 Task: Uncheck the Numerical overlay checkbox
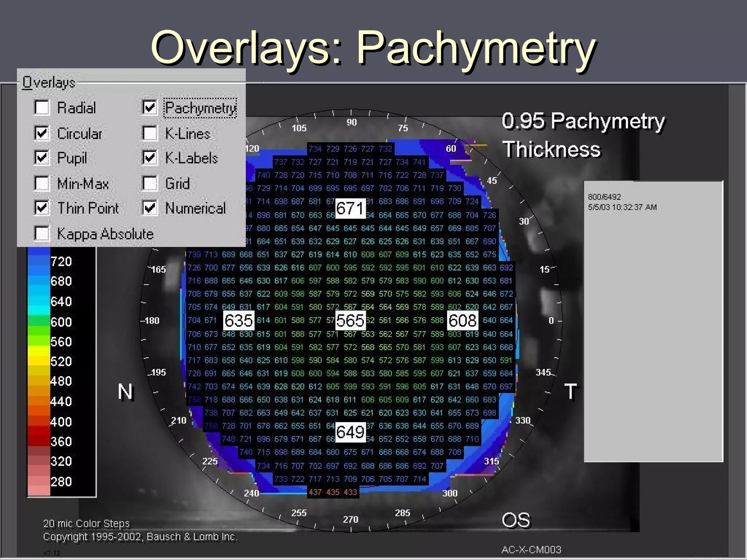click(x=150, y=208)
